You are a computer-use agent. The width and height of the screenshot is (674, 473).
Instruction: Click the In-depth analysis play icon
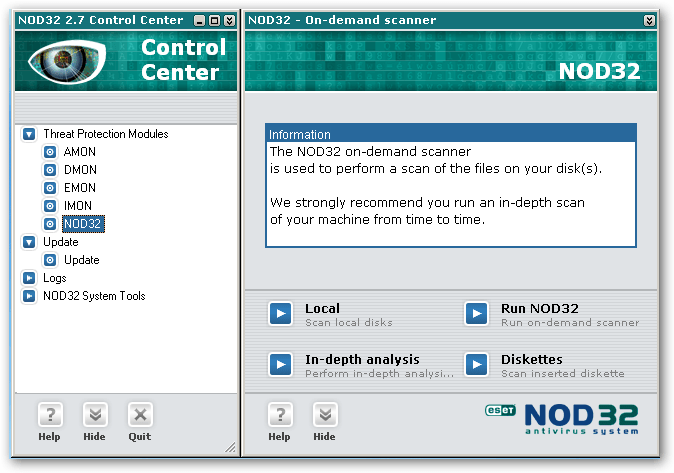[x=281, y=365]
